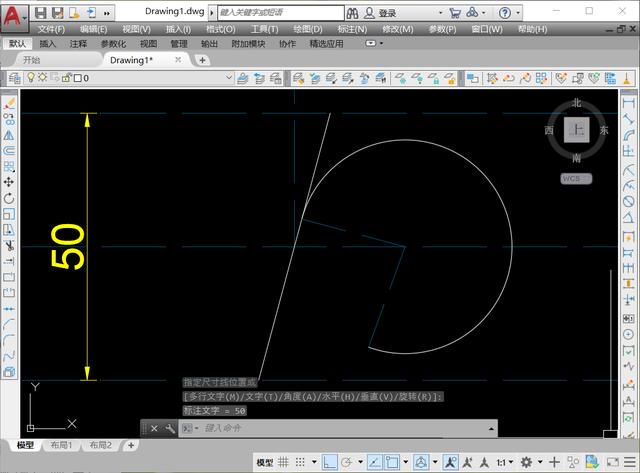Select the Move tool
This screenshot has height=473, width=640.
[9, 182]
